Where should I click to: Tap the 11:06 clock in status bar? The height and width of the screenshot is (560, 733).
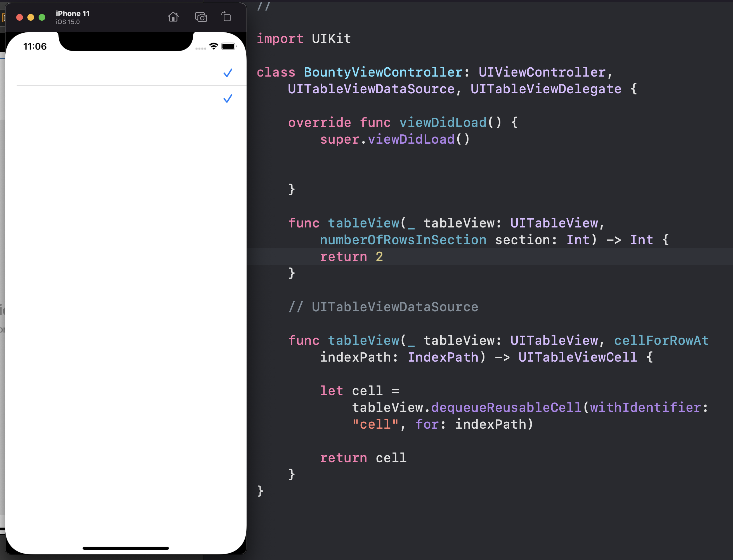coord(35,46)
